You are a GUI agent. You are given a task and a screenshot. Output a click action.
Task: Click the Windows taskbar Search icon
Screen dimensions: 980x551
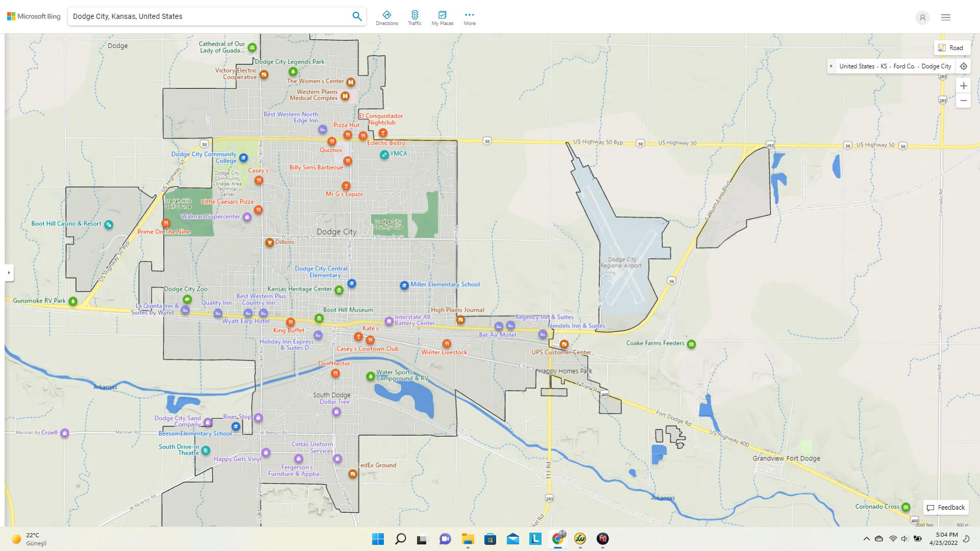[401, 538]
